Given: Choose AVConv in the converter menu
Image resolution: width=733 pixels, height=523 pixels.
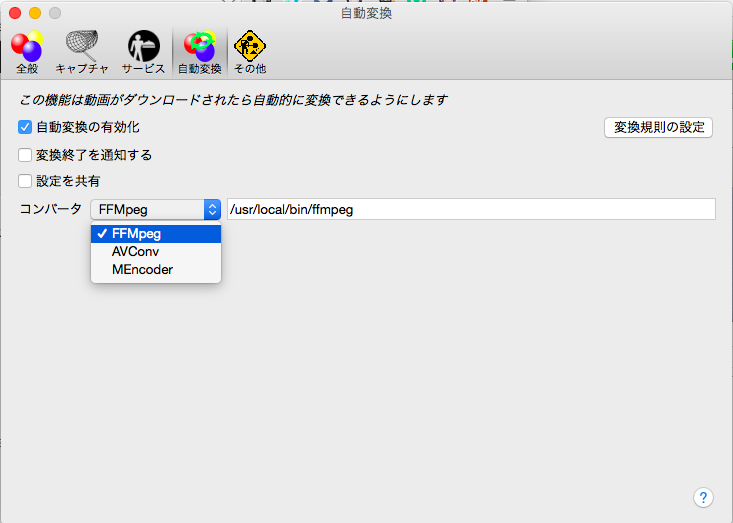Looking at the screenshot, I should point(156,251).
